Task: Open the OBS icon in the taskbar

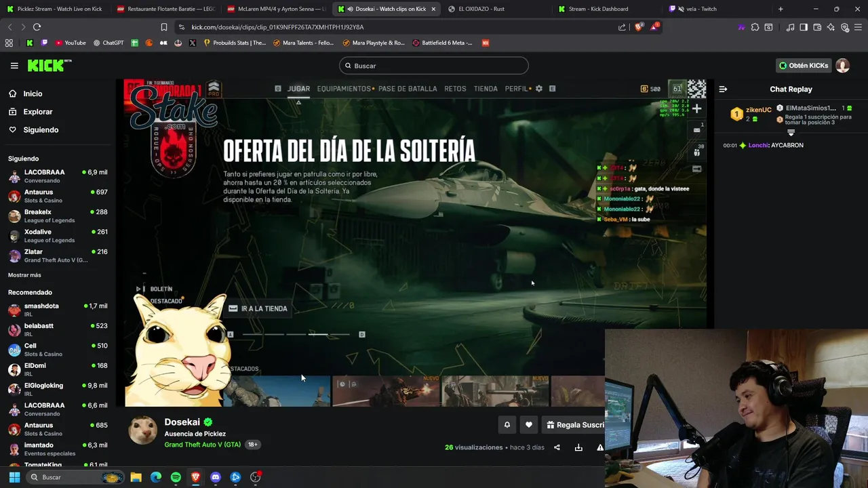Action: pos(256,477)
